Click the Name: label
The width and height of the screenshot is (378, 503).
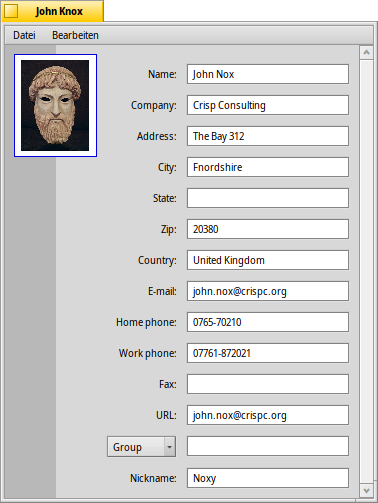(162, 74)
